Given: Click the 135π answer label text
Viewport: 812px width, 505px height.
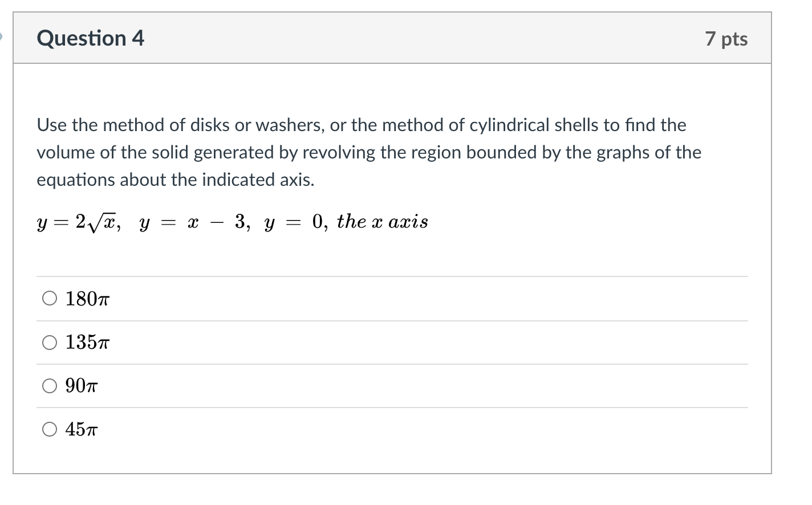Looking at the screenshot, I should (x=87, y=343).
